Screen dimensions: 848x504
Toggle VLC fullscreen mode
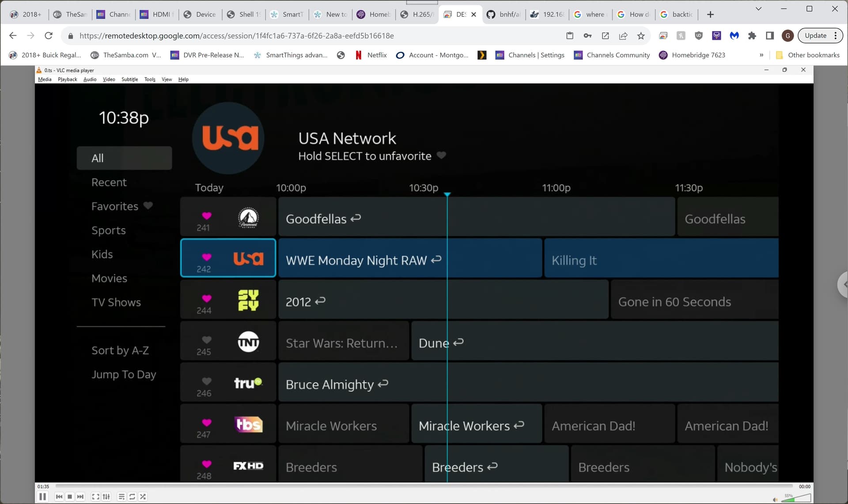95,496
